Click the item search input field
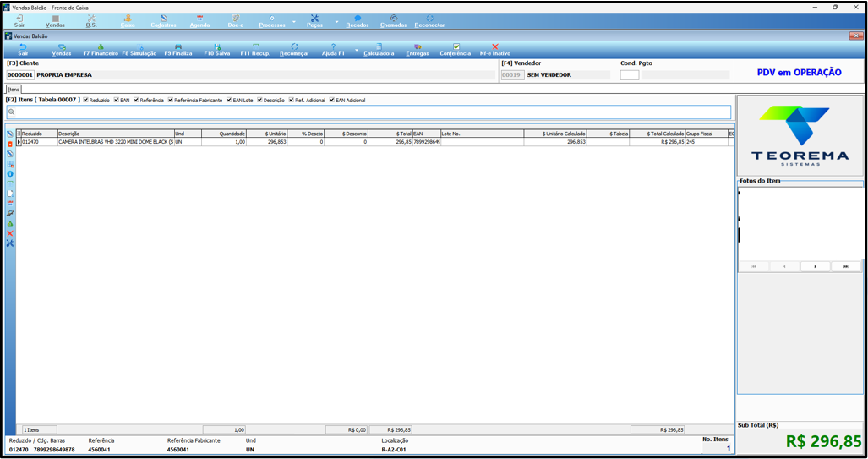 click(368, 112)
